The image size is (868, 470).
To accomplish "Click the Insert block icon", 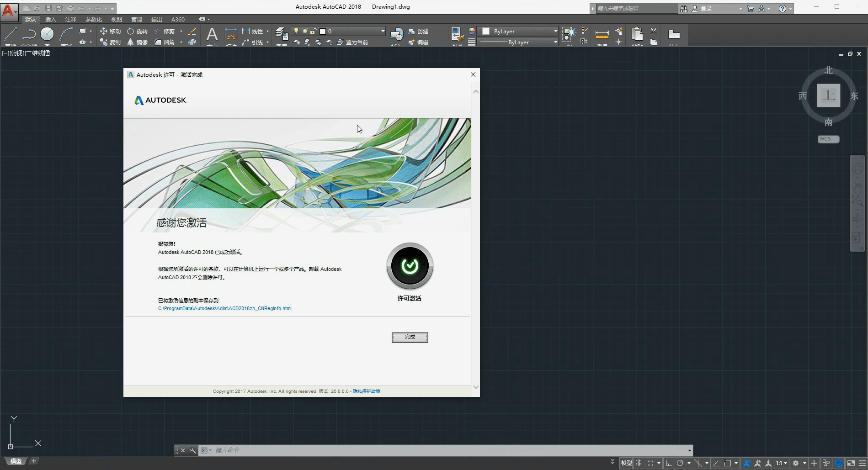I will (396, 34).
